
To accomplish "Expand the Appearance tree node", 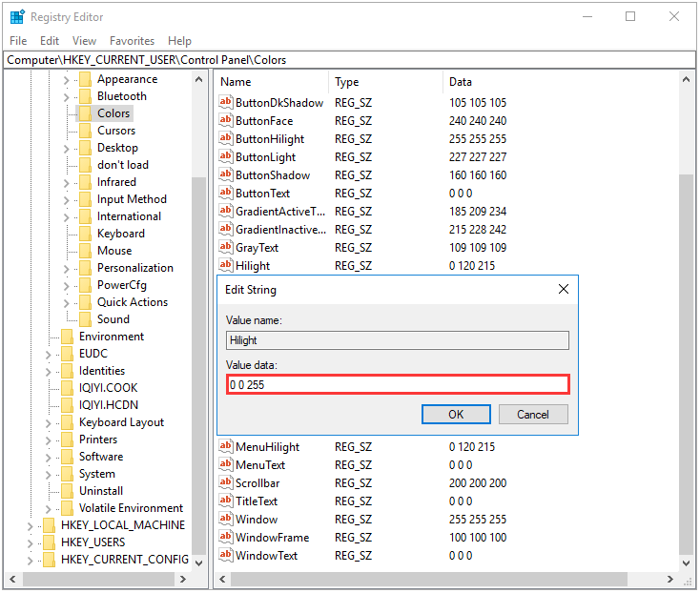I will click(x=66, y=80).
